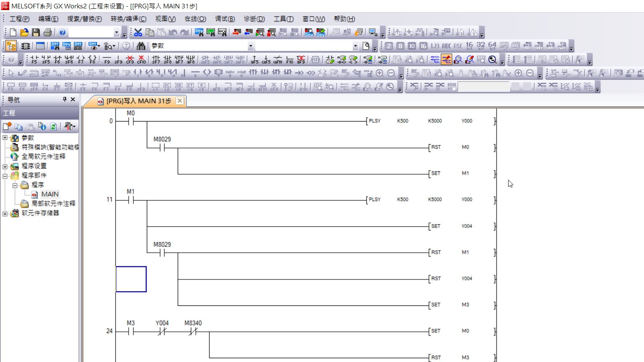
Task: Open the 参数 dropdown list
Action: tap(250, 46)
